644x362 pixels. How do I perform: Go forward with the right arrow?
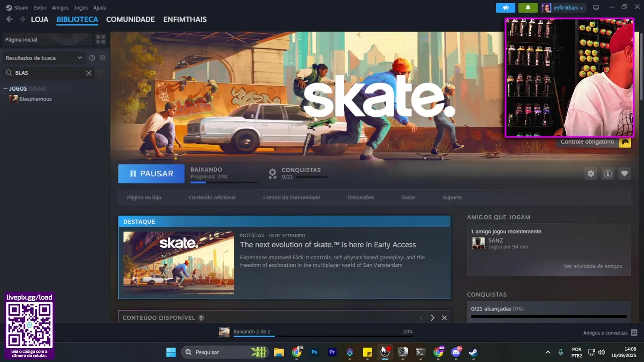(22, 19)
